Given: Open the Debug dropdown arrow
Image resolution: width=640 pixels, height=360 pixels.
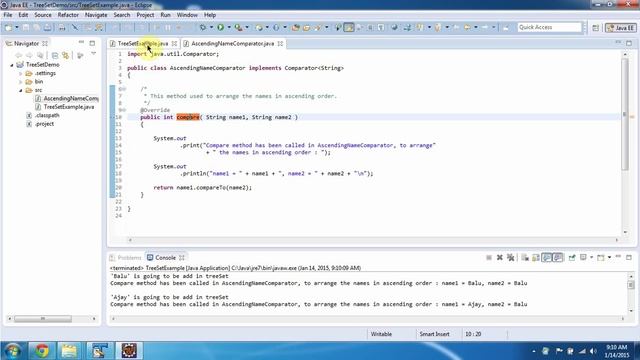Looking at the screenshot, I should [211, 27].
